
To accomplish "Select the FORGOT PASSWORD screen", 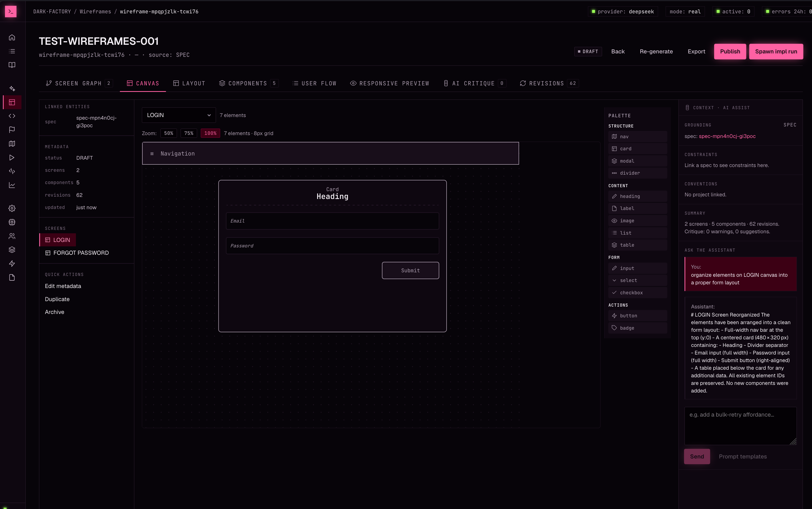I will click(x=77, y=253).
